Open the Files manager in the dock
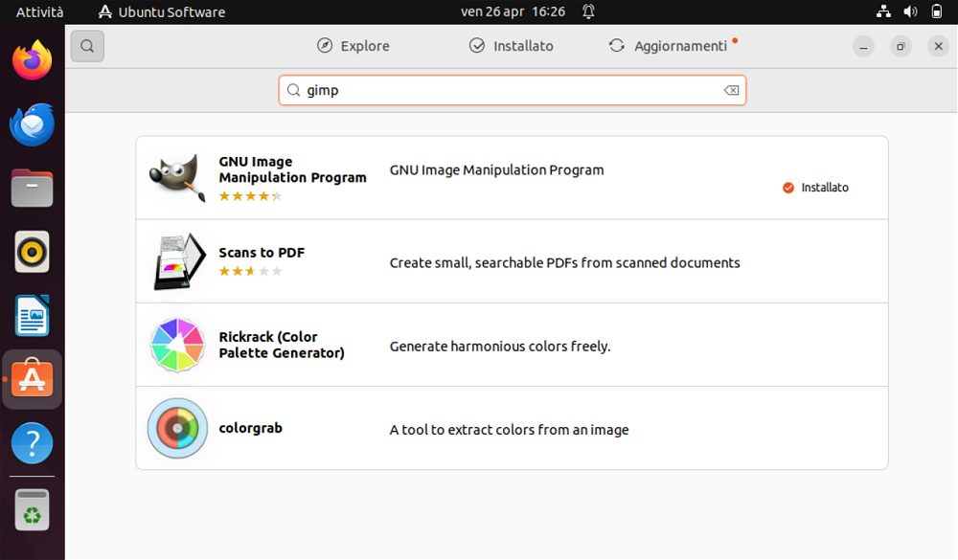This screenshot has width=958, height=560. tap(33, 188)
